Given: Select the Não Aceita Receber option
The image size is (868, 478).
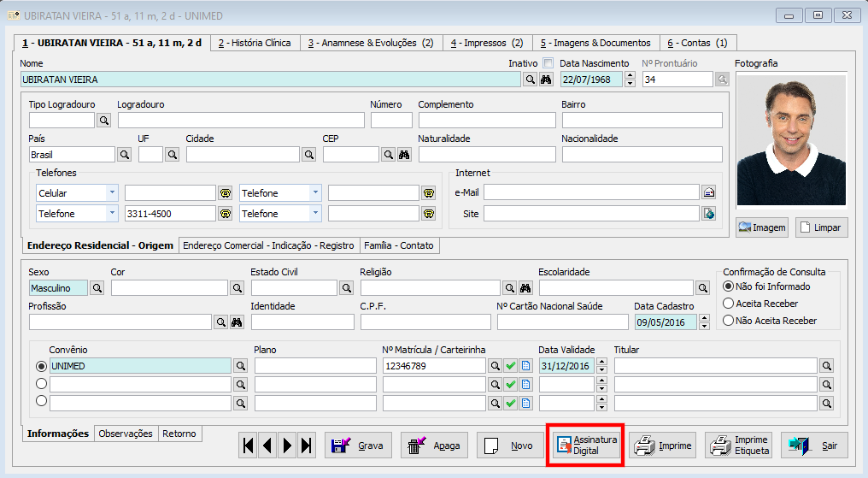Looking at the screenshot, I should pyautogui.click(x=729, y=321).
